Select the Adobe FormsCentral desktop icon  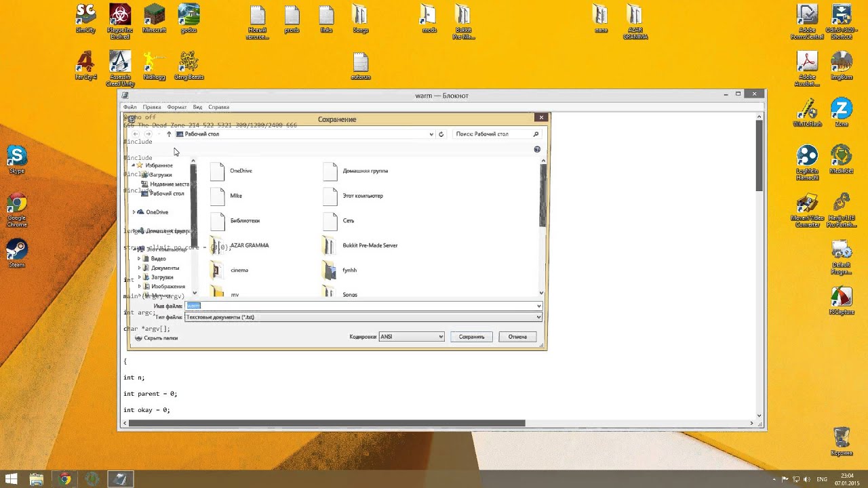(x=807, y=21)
